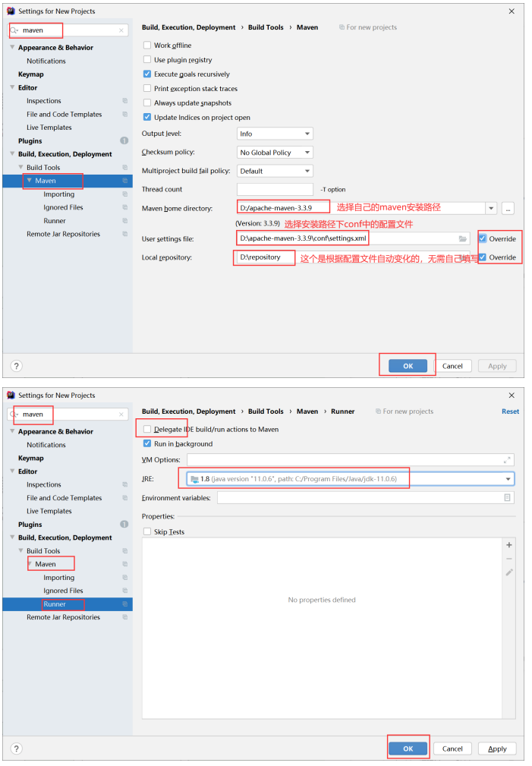
Task: Open the Checksum policy dropdown
Action: click(275, 152)
